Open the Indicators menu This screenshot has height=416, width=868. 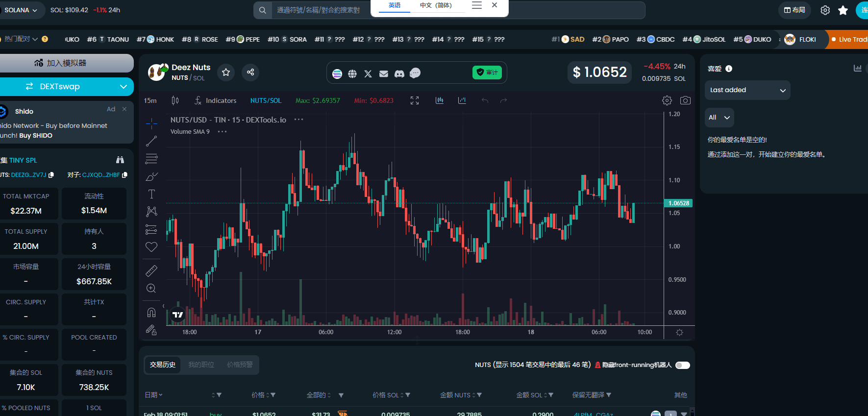pyautogui.click(x=216, y=100)
